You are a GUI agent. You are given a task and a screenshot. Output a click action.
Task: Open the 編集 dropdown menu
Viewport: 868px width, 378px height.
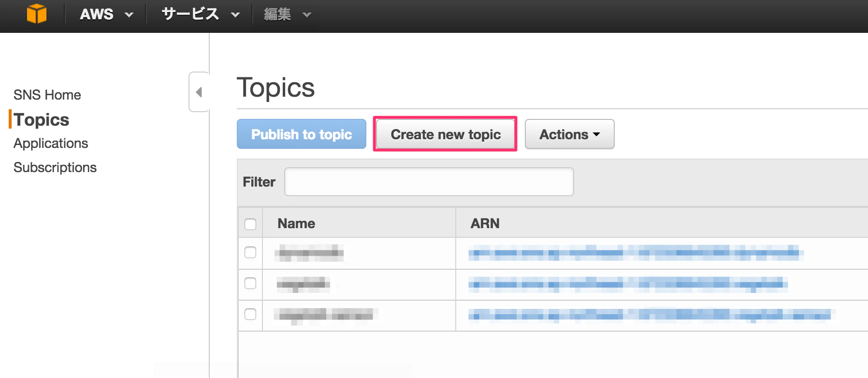tap(287, 15)
